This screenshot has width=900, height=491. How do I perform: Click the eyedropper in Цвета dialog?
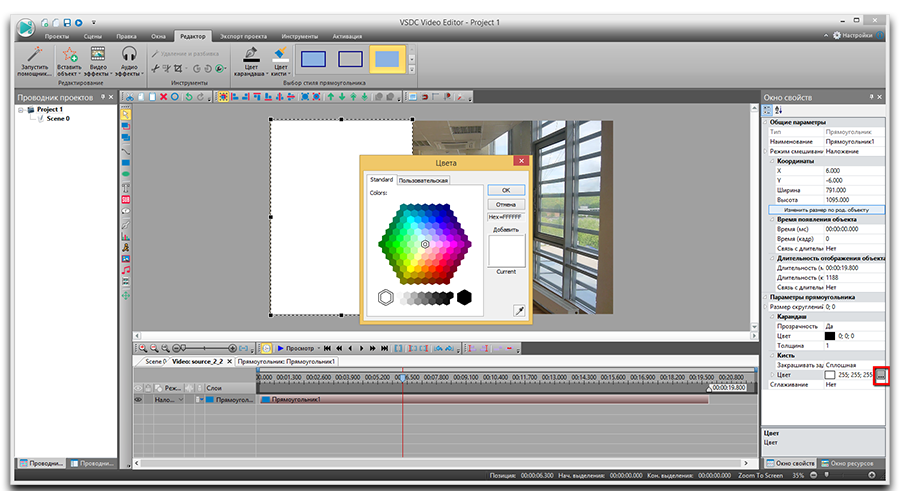(x=519, y=311)
